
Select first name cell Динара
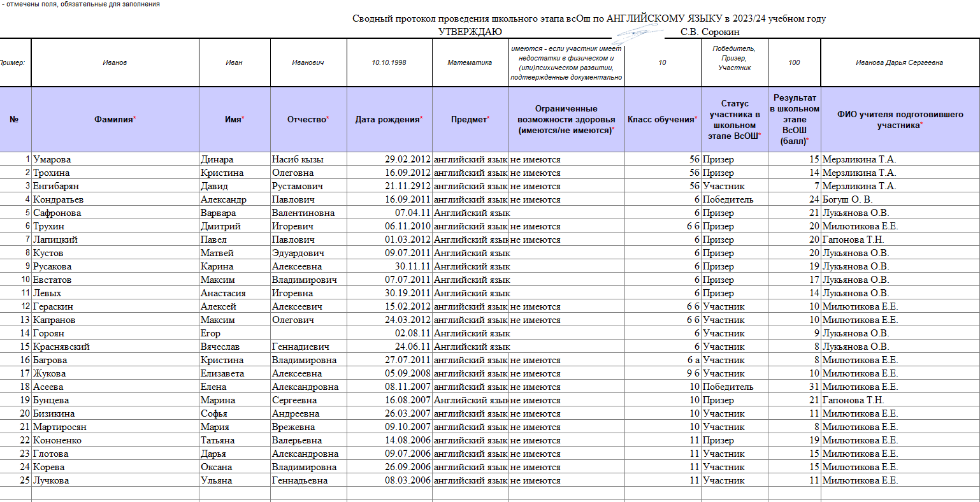[234, 159]
